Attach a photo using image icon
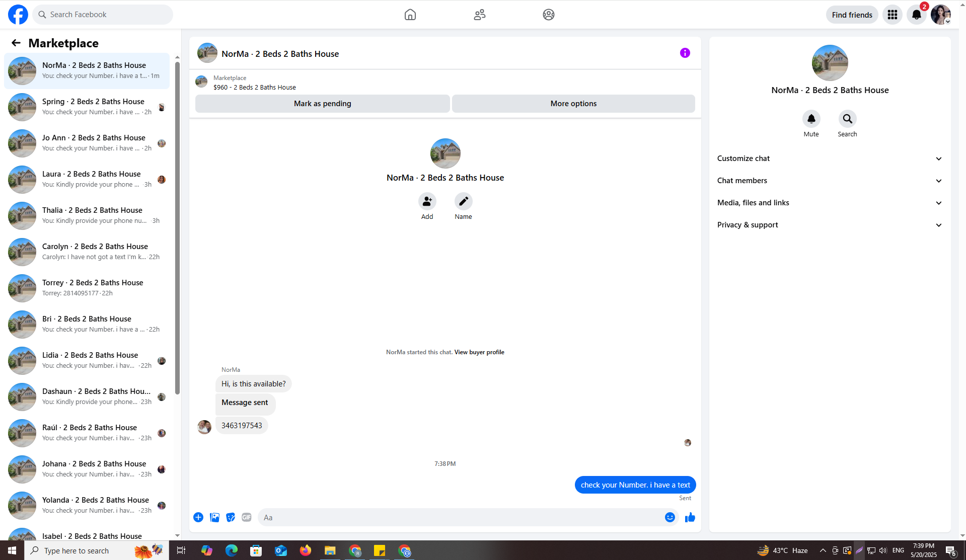This screenshot has width=966, height=560. pos(214,517)
